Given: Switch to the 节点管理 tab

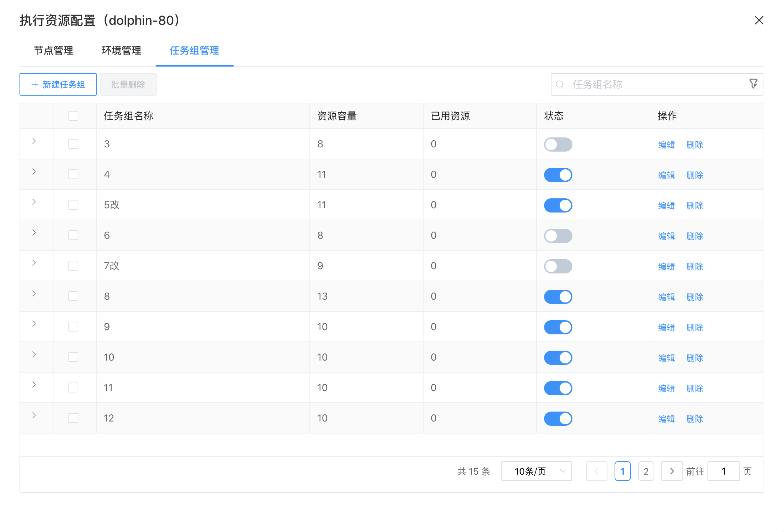Looking at the screenshot, I should click(54, 51).
